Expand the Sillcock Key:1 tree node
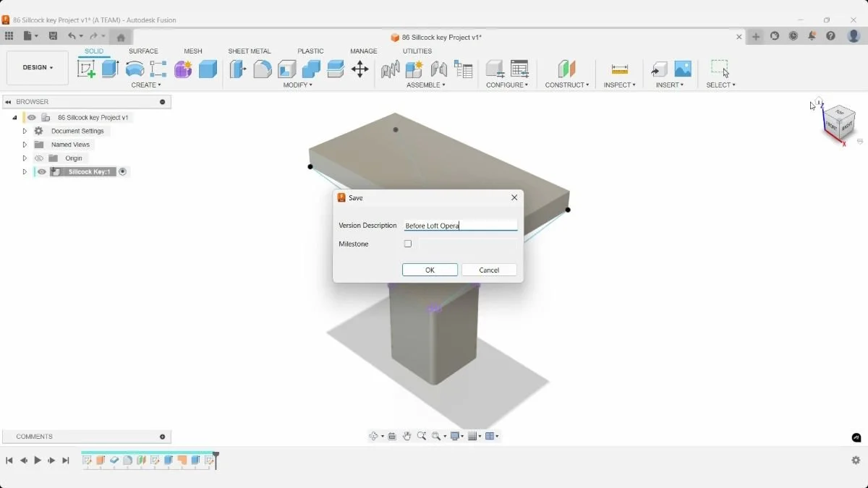The height and width of the screenshot is (488, 868). coord(25,172)
